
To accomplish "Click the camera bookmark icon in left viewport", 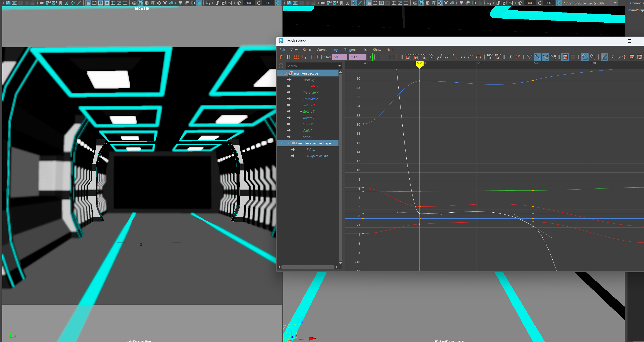I will coord(61,3).
